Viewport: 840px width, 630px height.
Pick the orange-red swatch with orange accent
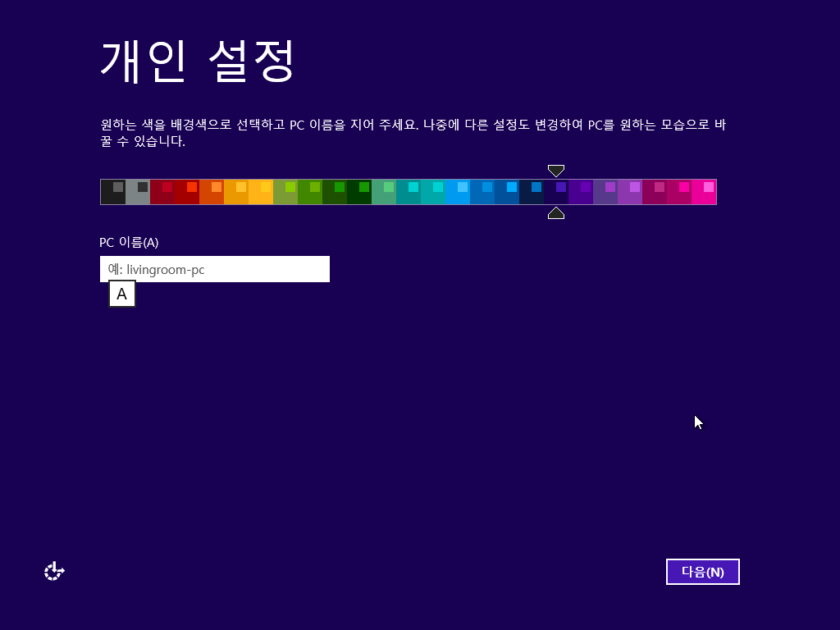pos(212,192)
